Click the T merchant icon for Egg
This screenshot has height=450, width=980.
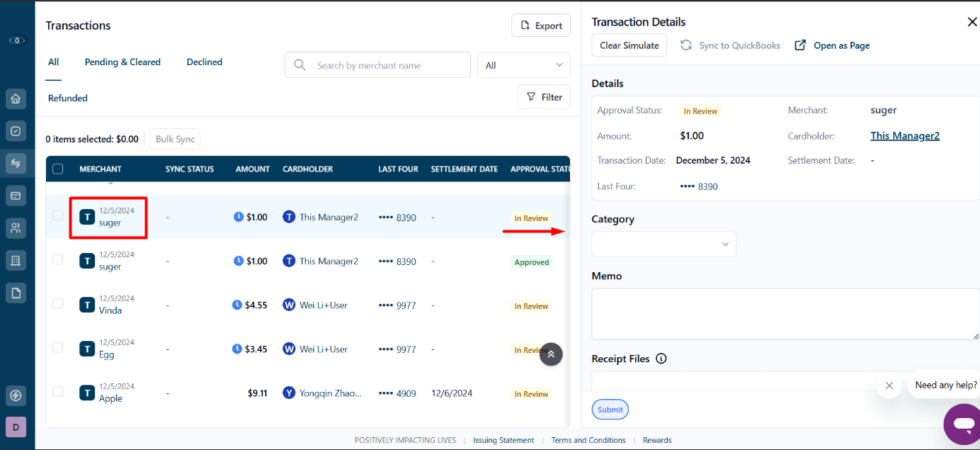[87, 349]
